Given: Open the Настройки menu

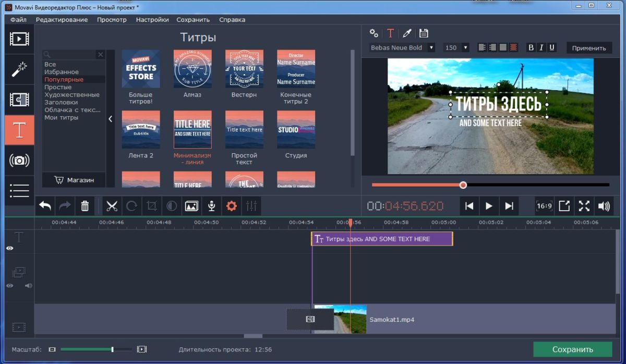Looking at the screenshot, I should pos(152,20).
